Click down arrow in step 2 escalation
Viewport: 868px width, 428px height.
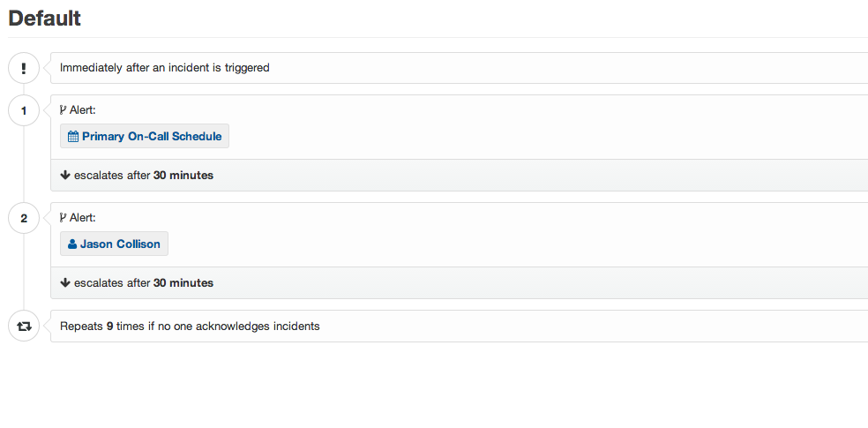coord(65,282)
